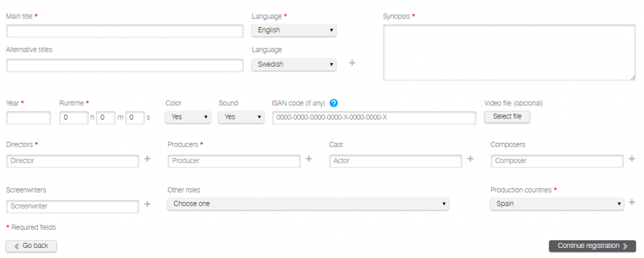Open the alternative title Language dropdown showing Swedish
644x258 pixels.
tap(294, 64)
